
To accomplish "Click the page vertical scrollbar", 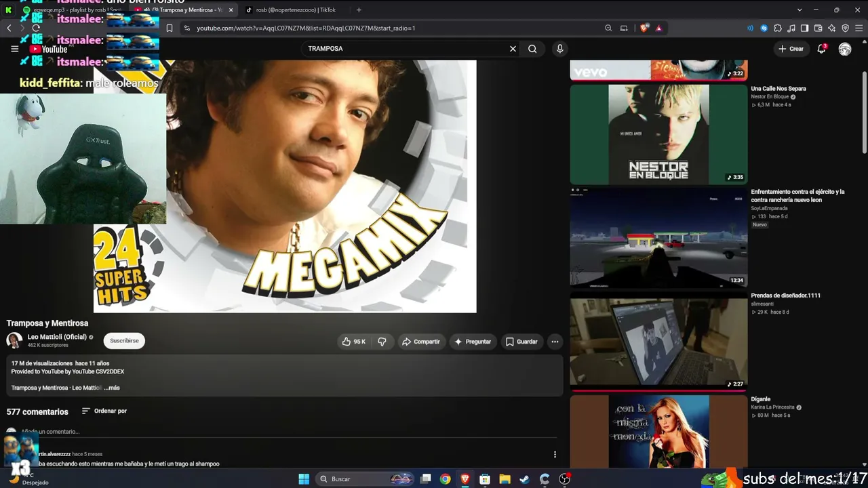I will tap(864, 112).
